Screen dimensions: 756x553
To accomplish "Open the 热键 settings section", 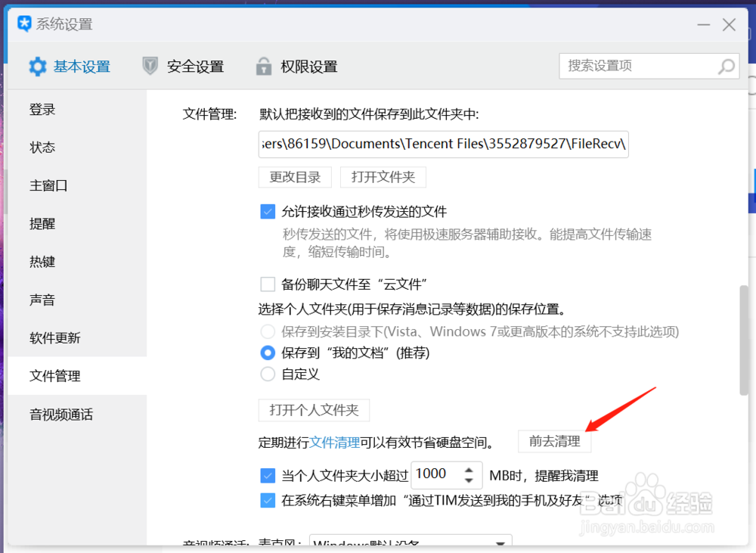I will [42, 262].
